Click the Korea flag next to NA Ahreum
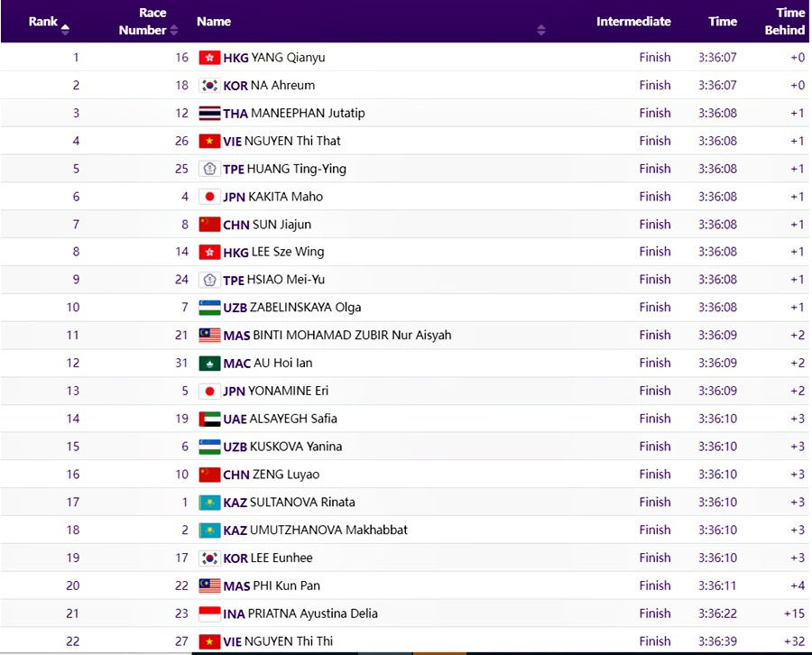Viewport: 812px width, 655px height. click(209, 86)
